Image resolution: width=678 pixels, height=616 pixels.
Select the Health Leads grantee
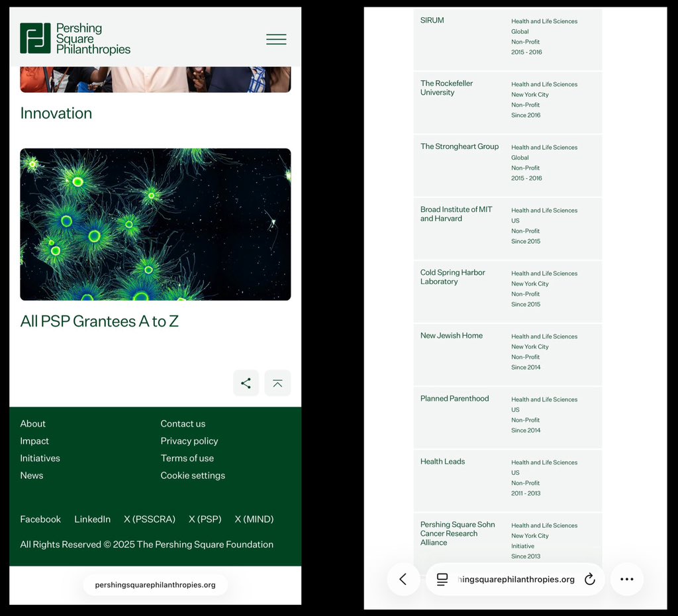coord(442,462)
